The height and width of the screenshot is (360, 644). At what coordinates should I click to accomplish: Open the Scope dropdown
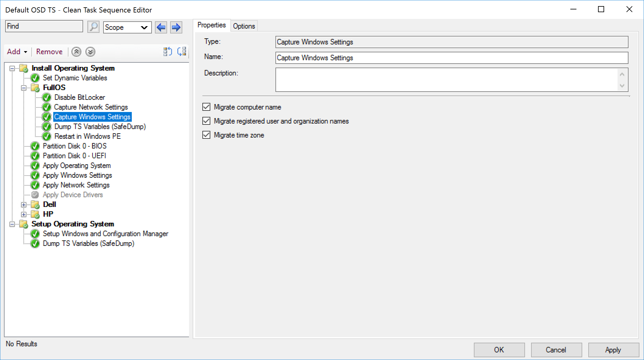(x=127, y=27)
